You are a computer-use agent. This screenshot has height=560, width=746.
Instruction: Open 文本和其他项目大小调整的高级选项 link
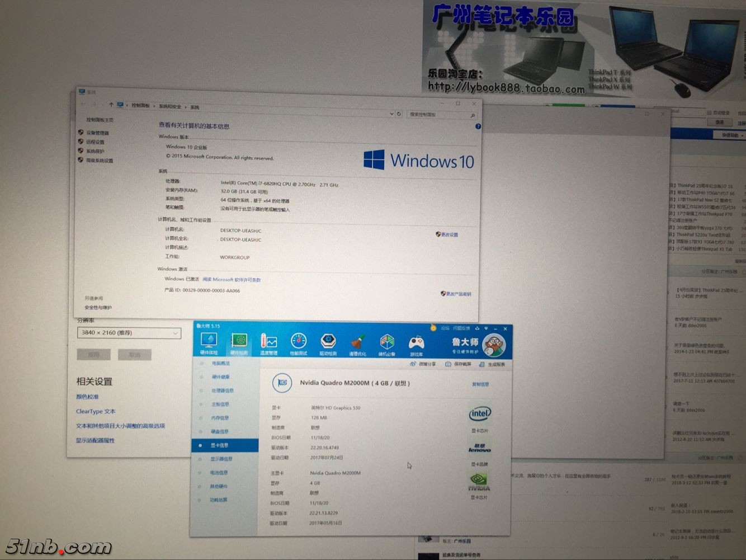120,426
